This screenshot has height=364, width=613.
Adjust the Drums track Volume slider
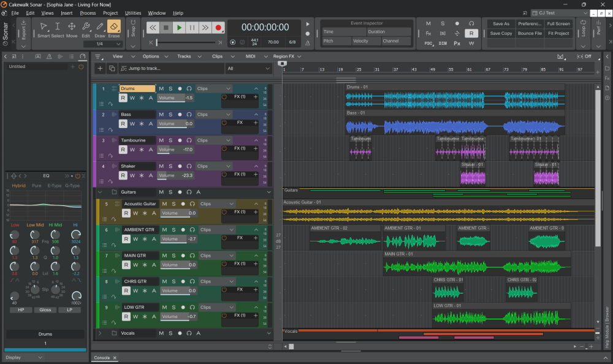point(175,98)
